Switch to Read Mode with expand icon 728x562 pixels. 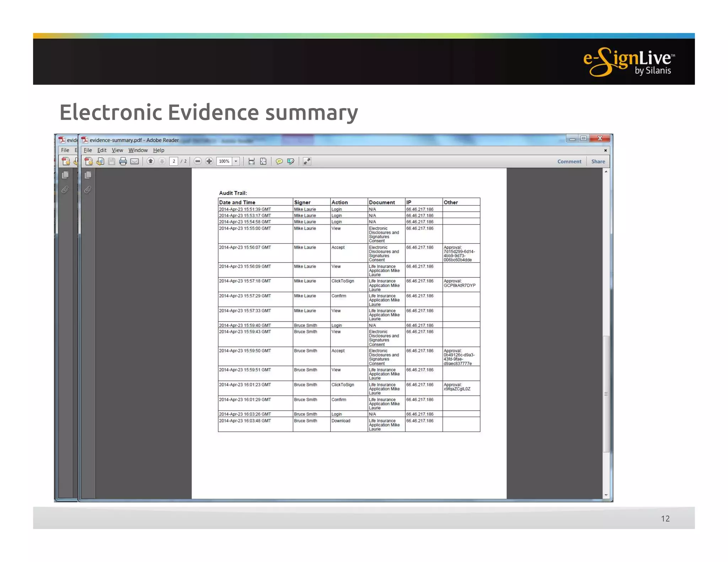[x=307, y=162]
